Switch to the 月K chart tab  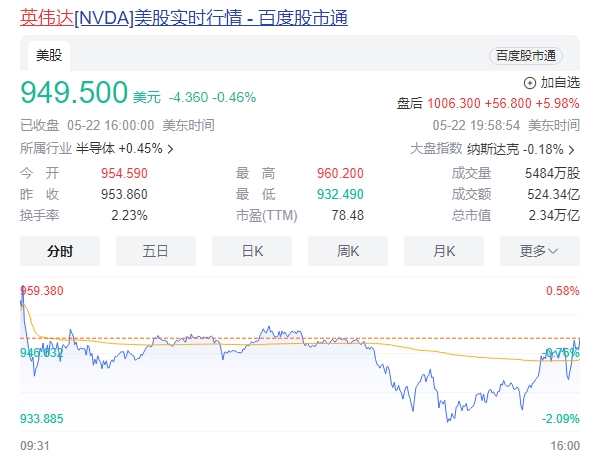pos(444,251)
